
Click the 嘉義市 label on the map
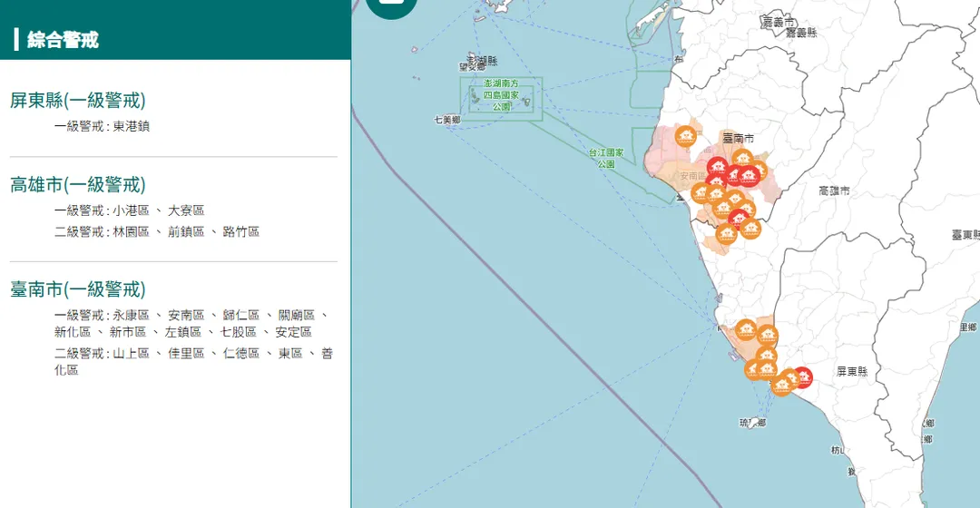tap(779, 23)
